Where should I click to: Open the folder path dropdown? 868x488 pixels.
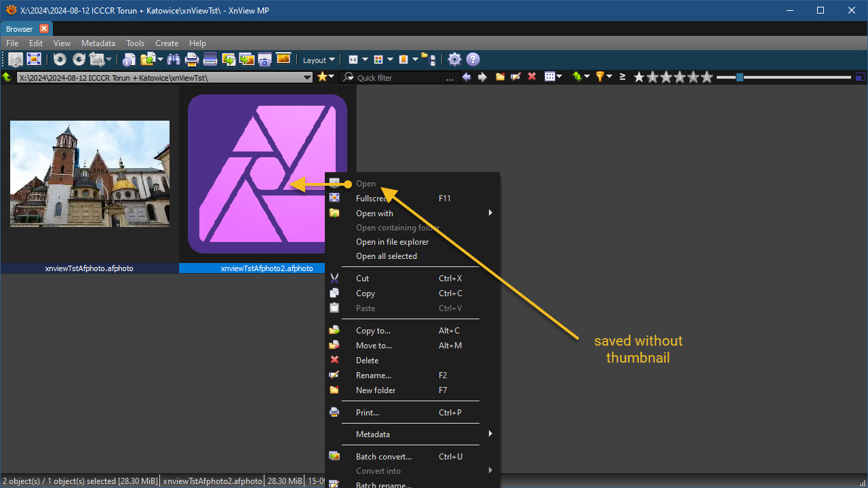(307, 77)
